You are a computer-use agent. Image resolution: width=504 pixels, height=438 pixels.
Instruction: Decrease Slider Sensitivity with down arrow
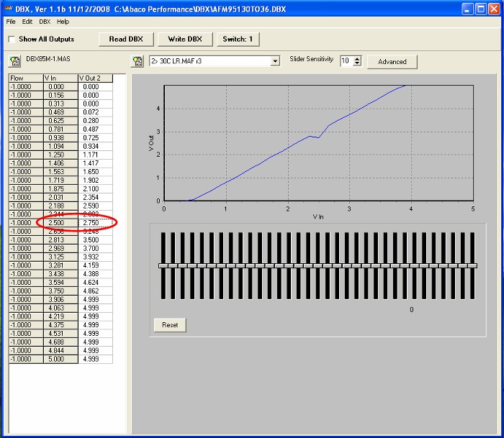356,64
